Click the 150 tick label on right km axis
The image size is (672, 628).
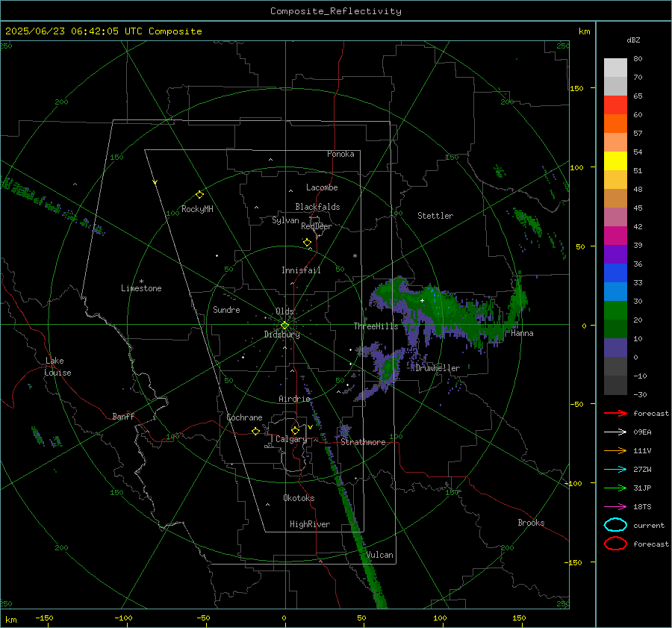(x=576, y=88)
